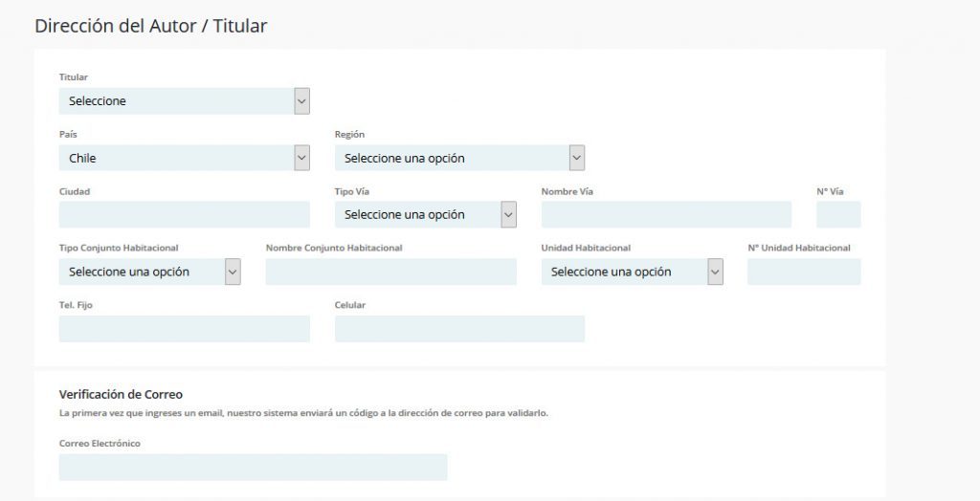Image resolution: width=980 pixels, height=501 pixels.
Task: Click the 'Verificación de Correo' heading
Action: point(121,395)
